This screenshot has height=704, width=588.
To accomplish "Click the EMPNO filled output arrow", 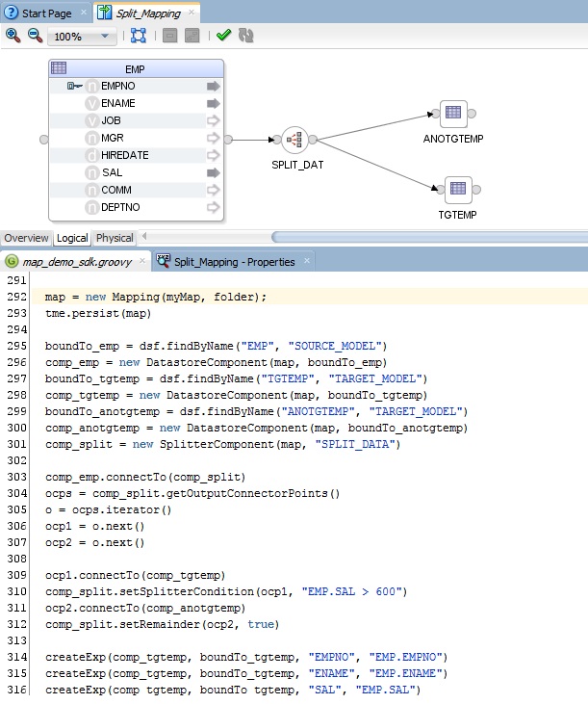I will pos(214,86).
